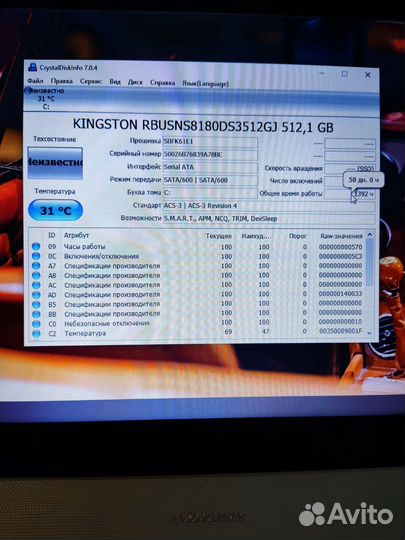Click the Интерфейс Serial ATA field
The height and width of the screenshot is (540, 405).
[x=210, y=167]
